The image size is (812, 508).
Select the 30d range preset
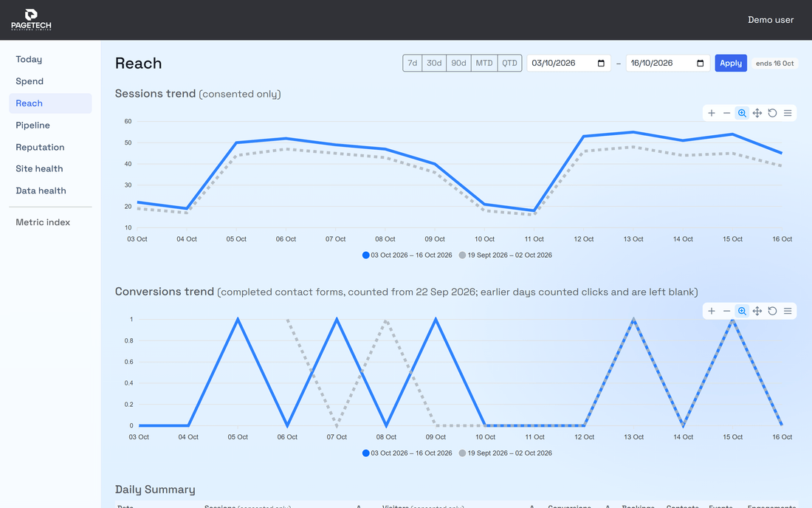[x=434, y=63]
